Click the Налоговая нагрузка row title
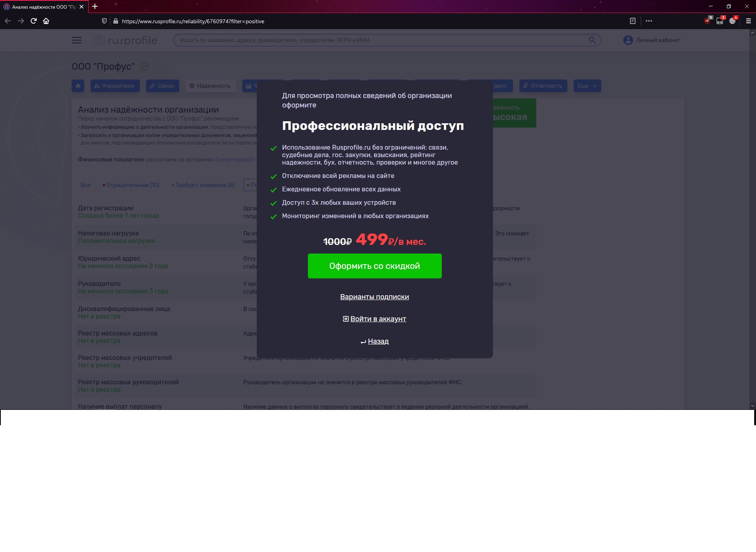Viewport: 756px width, 552px height. coord(108,233)
